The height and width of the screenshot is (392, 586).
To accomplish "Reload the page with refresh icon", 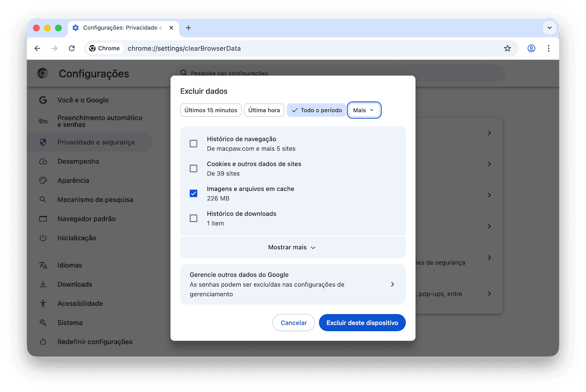I will coord(72,49).
